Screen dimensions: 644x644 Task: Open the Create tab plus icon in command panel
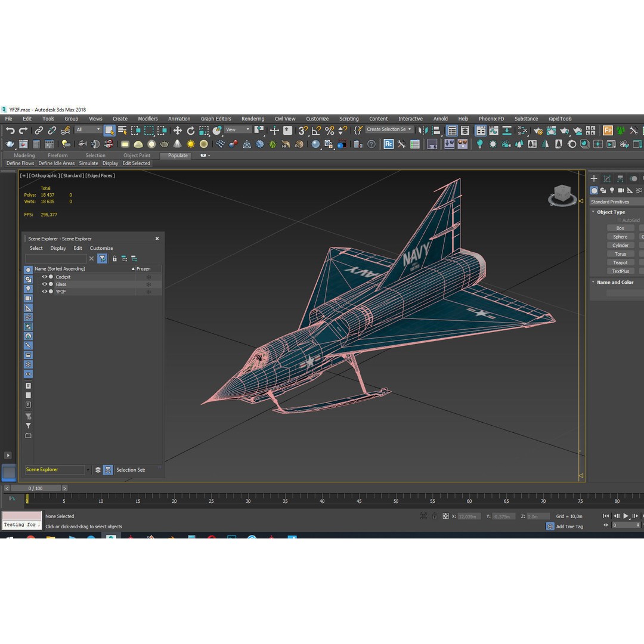click(594, 178)
